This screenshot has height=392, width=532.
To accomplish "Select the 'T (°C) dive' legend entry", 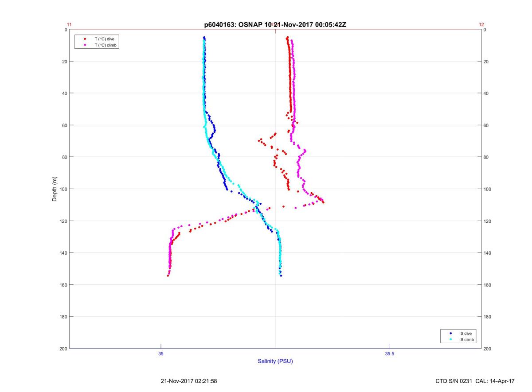I will [x=104, y=39].
